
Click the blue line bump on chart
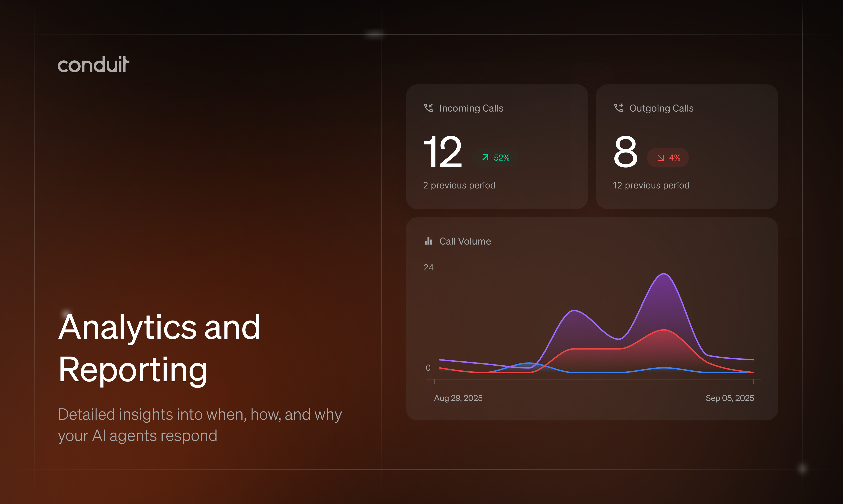pyautogui.click(x=529, y=363)
